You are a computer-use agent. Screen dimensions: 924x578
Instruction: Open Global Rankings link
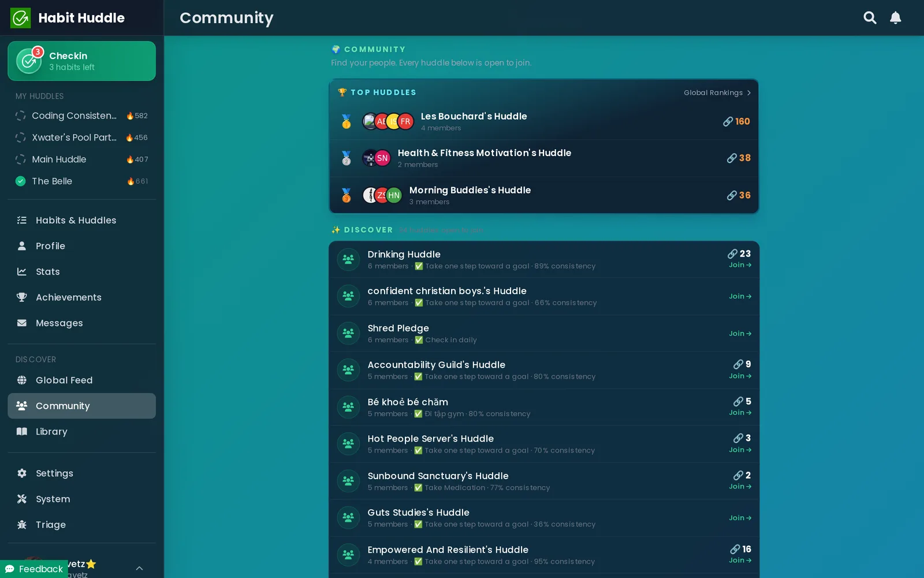pos(717,92)
